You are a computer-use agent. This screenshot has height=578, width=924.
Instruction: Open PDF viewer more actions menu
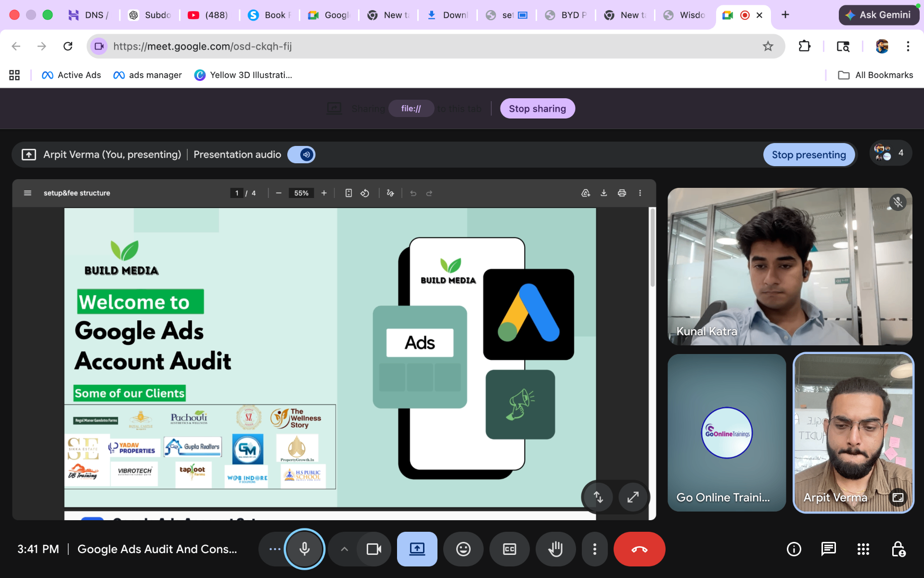(640, 193)
